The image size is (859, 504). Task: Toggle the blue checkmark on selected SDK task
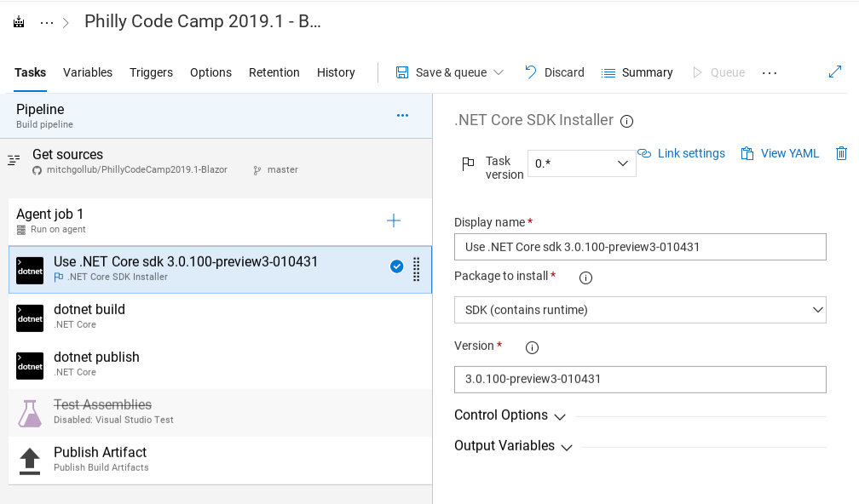[396, 266]
